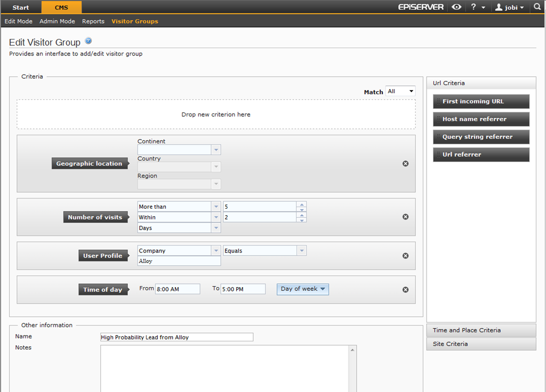The image size is (546, 392).
Task: Select the Host name referrer criterion
Action: click(481, 119)
